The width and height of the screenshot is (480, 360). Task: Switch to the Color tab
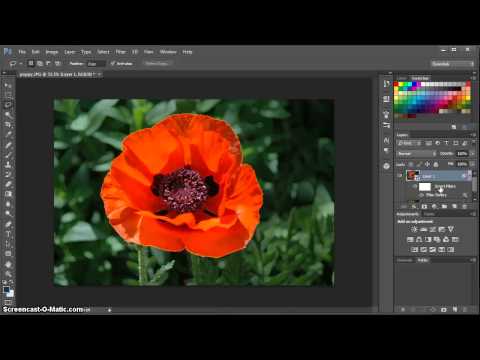[402, 78]
